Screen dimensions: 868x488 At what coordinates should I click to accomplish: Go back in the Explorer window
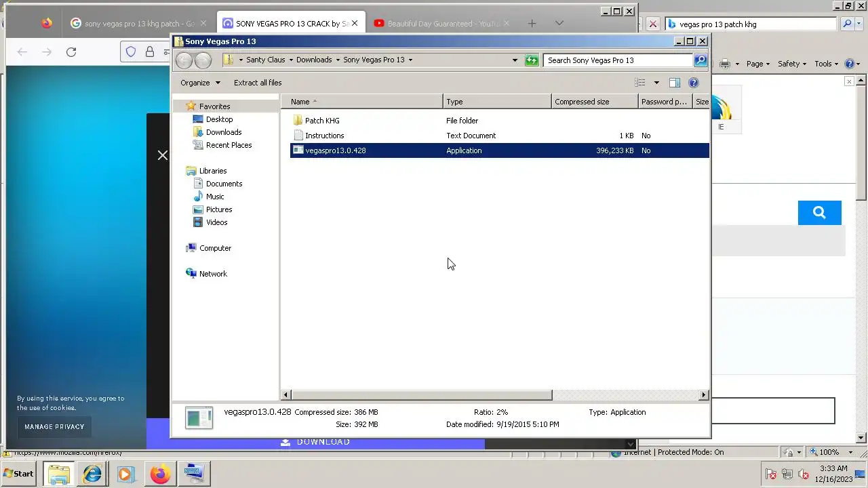[x=184, y=60]
